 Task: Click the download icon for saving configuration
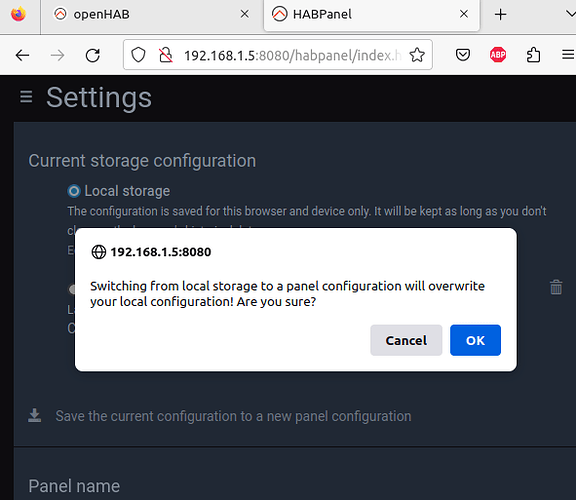[x=35, y=416]
